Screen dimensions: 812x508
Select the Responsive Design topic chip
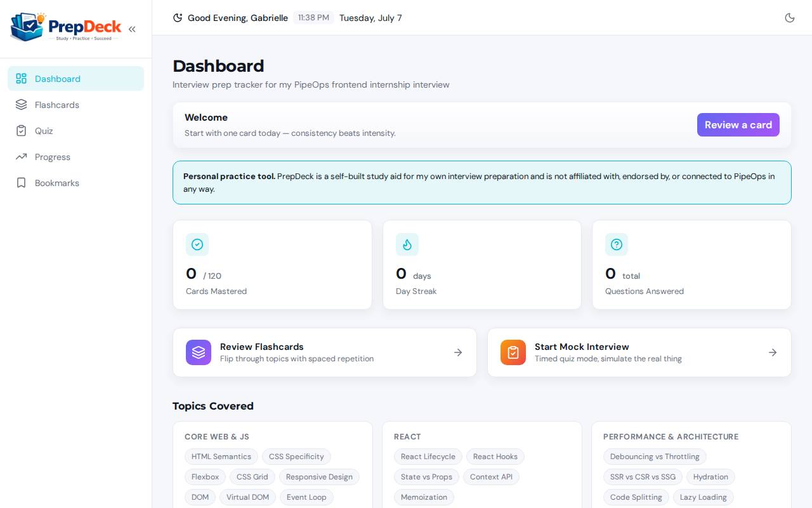click(x=319, y=477)
